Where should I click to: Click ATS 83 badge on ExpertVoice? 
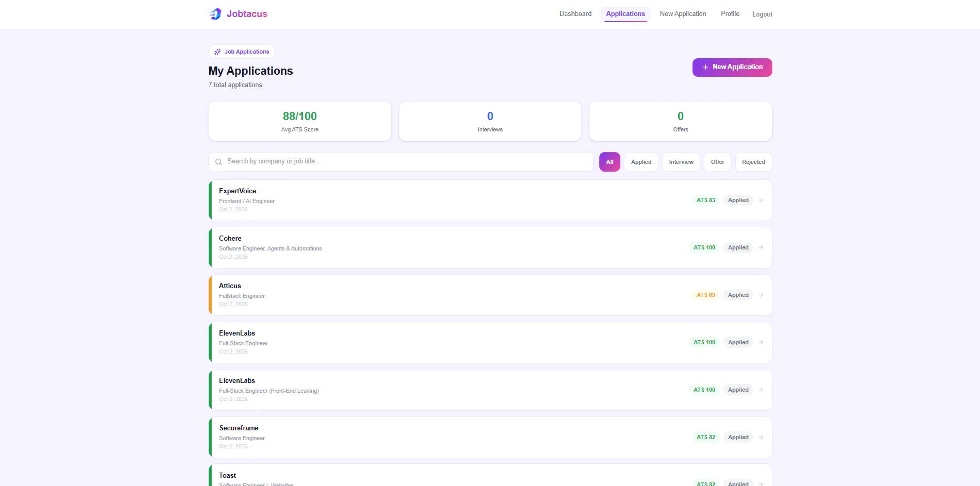[x=705, y=200]
